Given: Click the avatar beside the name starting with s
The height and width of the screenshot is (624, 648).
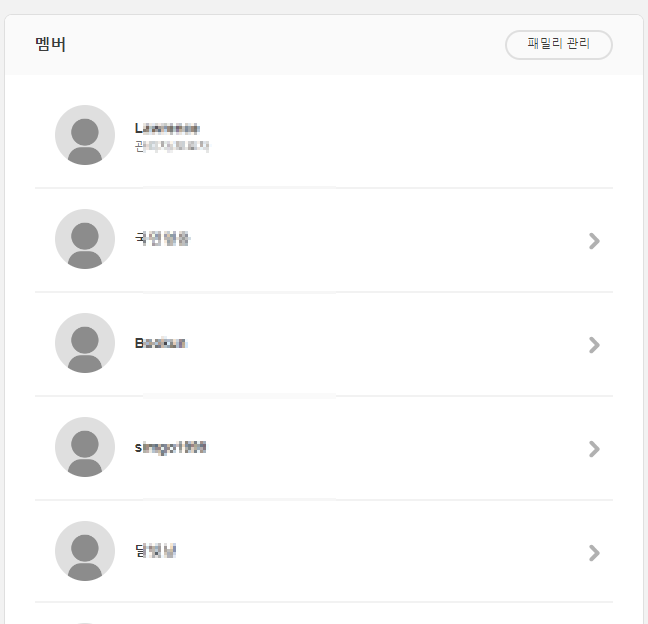Looking at the screenshot, I should tap(85, 447).
